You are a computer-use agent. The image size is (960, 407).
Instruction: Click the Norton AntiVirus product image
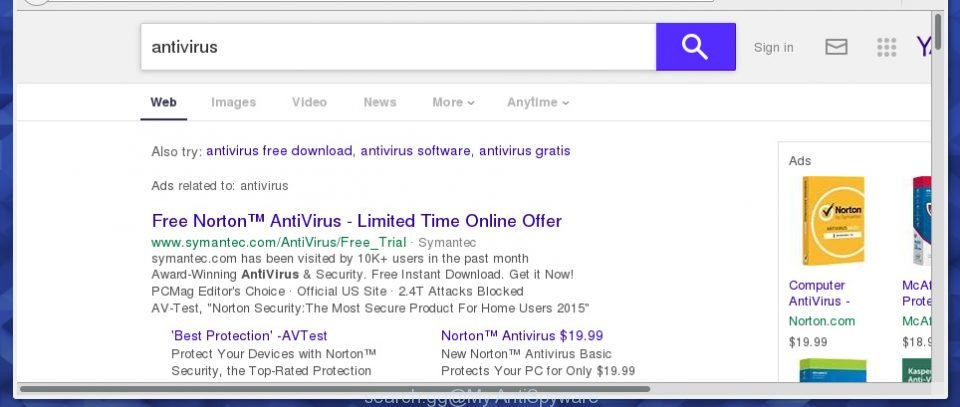833,220
